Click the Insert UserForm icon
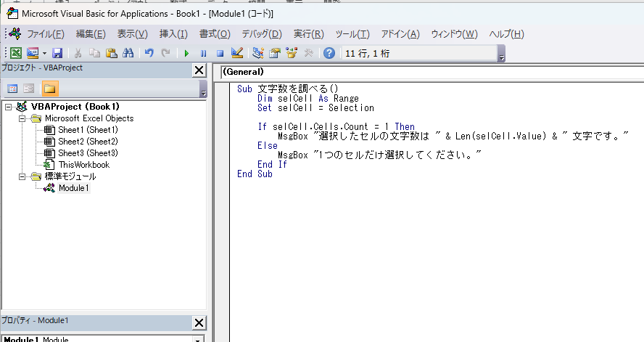 tap(33, 53)
